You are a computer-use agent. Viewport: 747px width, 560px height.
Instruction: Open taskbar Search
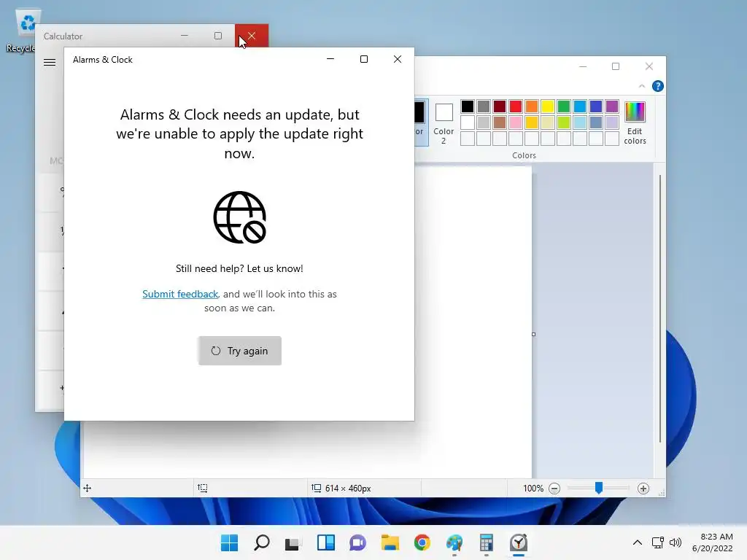click(x=262, y=542)
